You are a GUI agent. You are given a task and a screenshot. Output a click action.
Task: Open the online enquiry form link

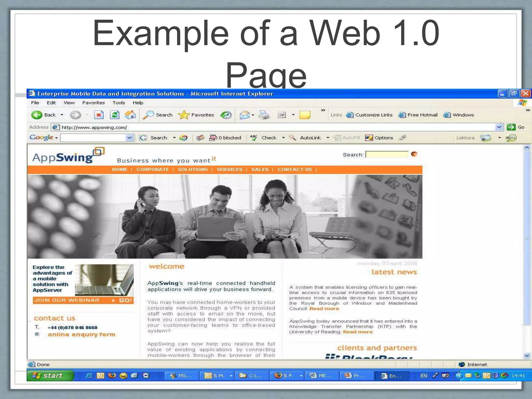coord(81,335)
